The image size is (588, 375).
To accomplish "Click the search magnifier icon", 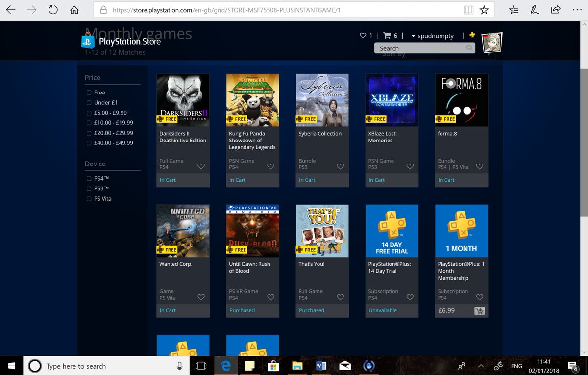I will coord(469,48).
